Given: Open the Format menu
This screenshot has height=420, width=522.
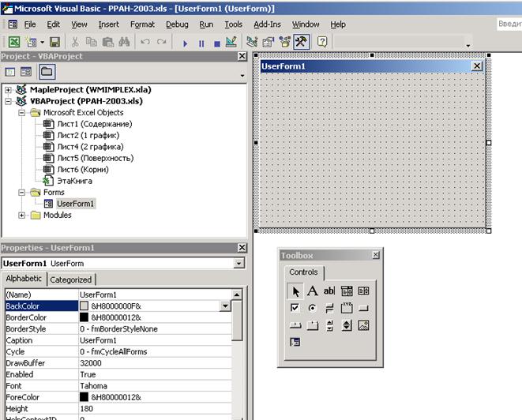Looking at the screenshot, I should pyautogui.click(x=142, y=24).
